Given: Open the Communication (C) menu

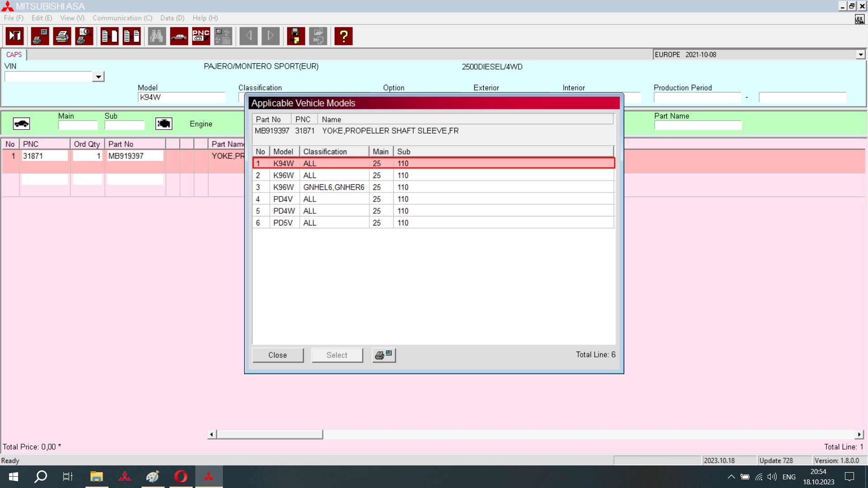Looking at the screenshot, I should pyautogui.click(x=123, y=18).
